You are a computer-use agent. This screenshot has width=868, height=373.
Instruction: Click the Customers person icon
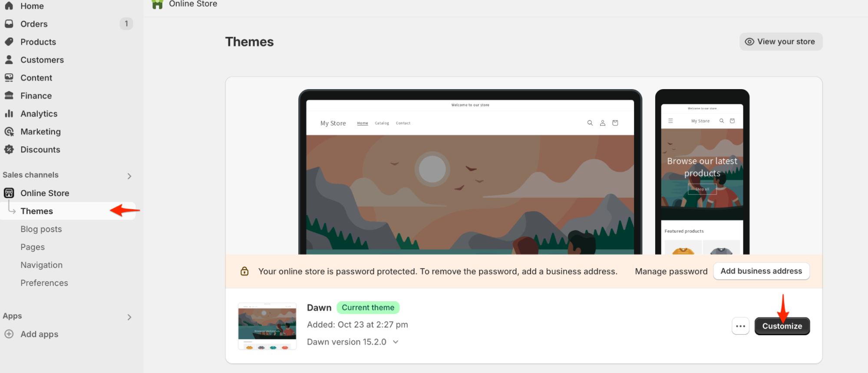pos(9,60)
